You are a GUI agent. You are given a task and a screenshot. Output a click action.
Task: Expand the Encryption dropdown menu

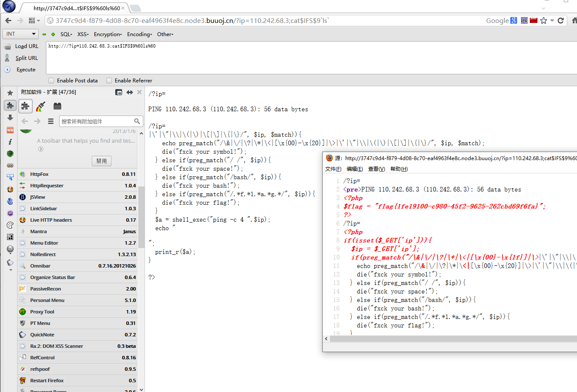(x=108, y=34)
